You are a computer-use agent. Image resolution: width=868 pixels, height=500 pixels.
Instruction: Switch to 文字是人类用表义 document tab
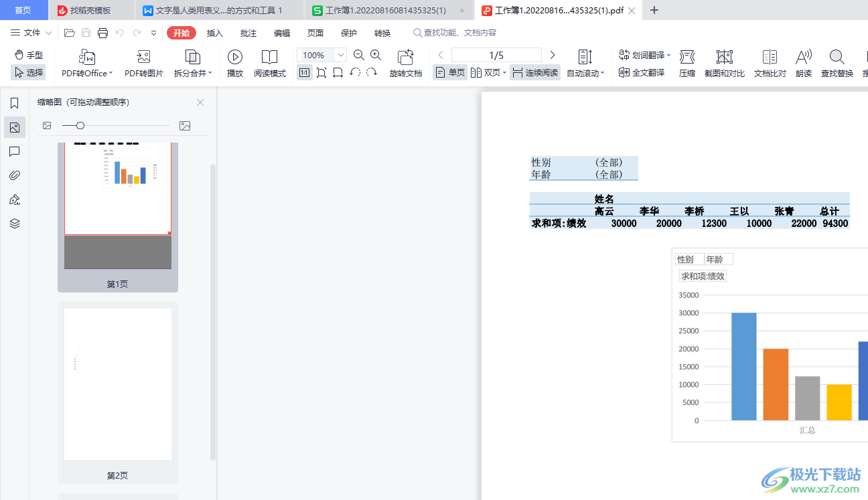219,10
